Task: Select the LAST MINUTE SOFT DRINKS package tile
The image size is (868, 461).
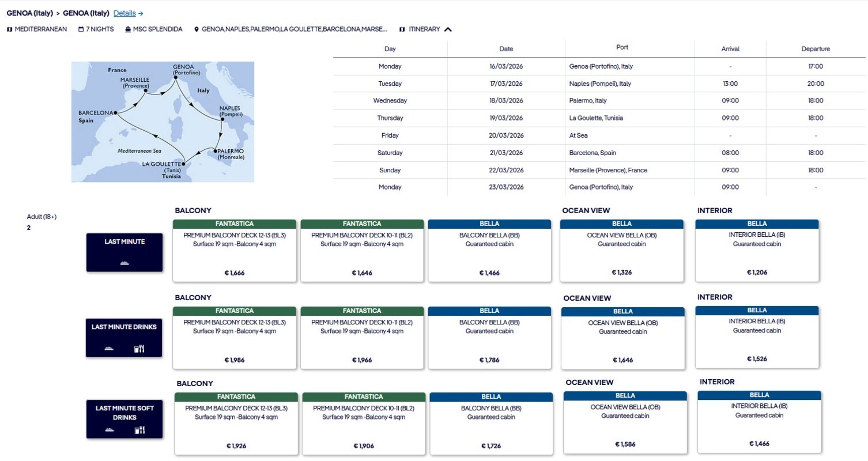Action: pos(124,418)
